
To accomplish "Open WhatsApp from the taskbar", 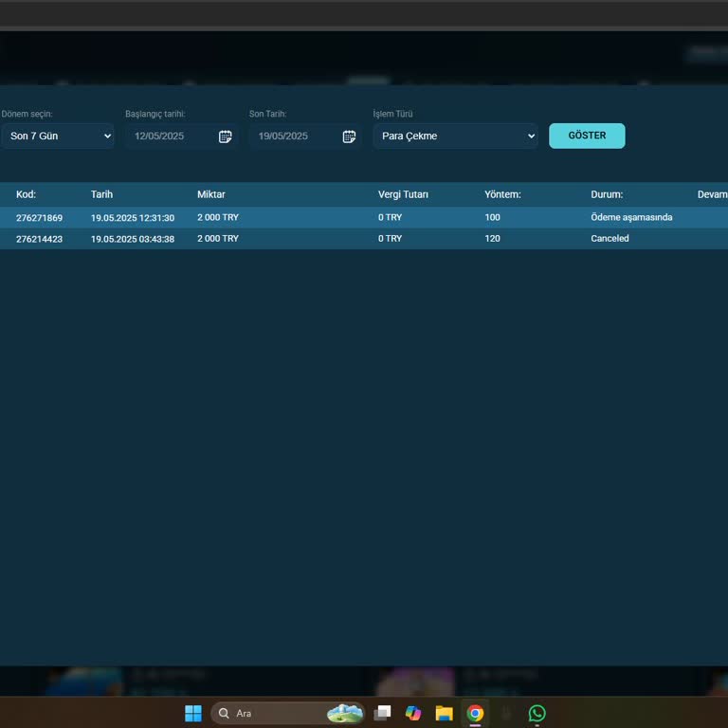I will (537, 713).
